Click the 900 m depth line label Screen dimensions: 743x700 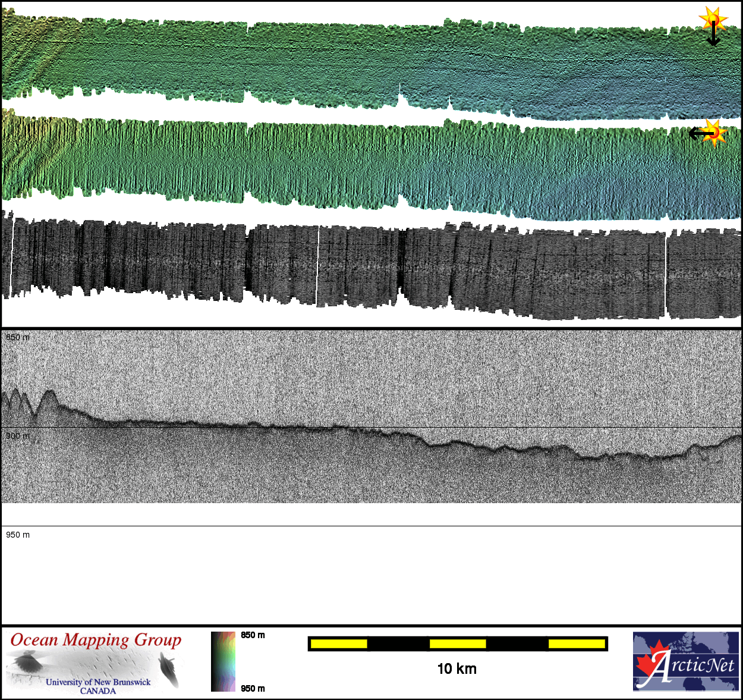[x=18, y=436]
